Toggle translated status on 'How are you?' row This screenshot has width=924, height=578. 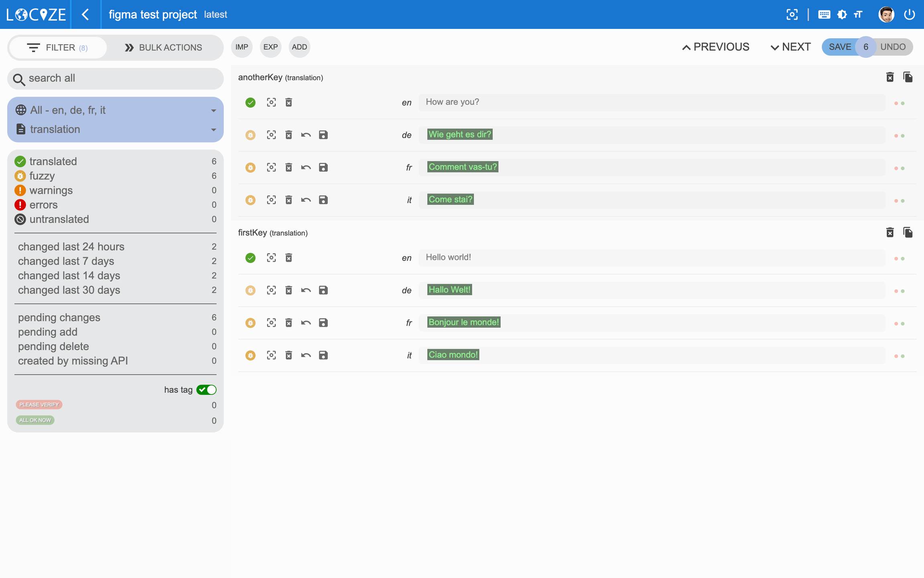[250, 103]
